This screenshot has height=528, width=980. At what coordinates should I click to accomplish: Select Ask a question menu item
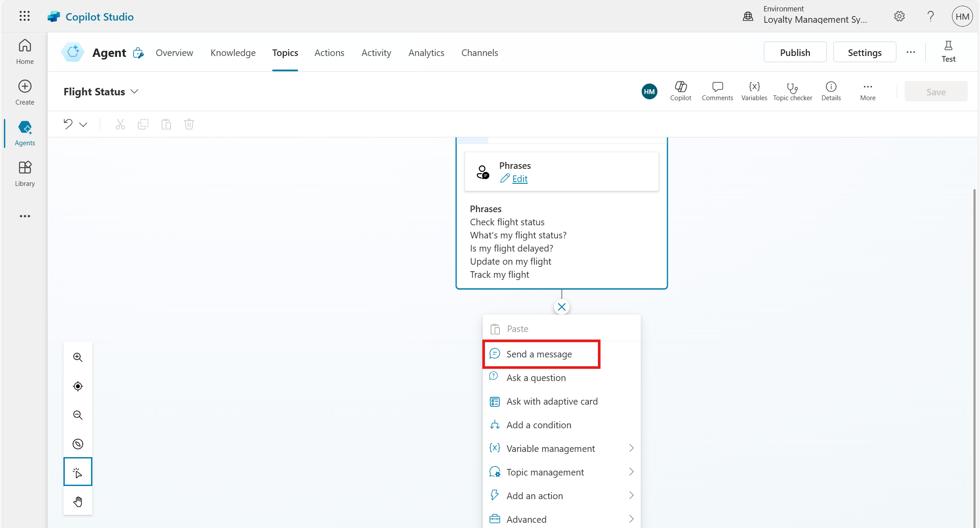coord(536,378)
